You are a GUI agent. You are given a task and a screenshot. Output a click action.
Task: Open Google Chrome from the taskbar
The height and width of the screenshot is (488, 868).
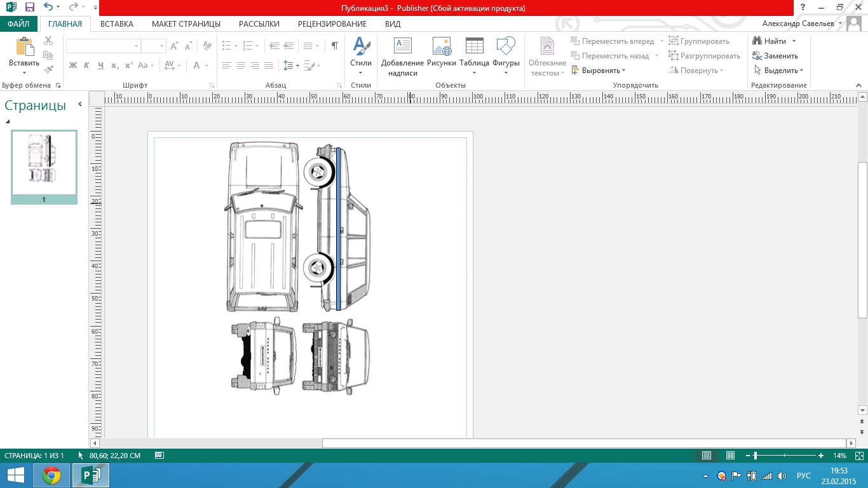[x=51, y=475]
